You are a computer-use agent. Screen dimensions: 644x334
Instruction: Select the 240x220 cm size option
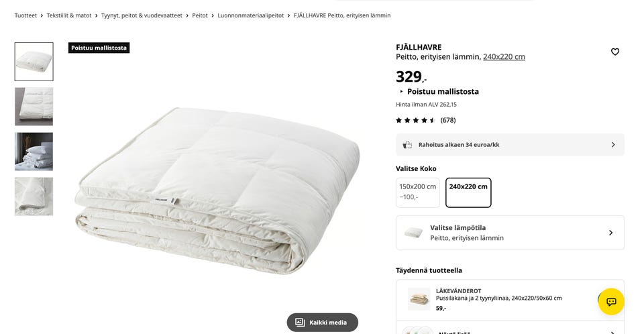(468, 192)
